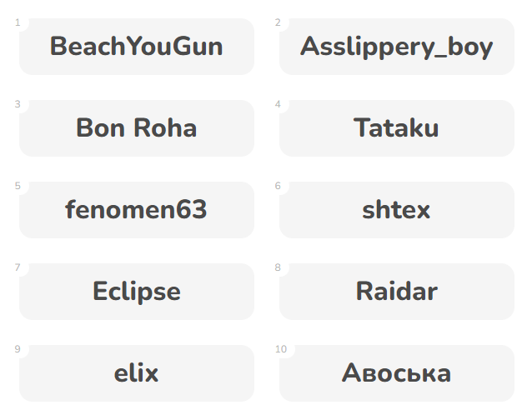Pick the fenomen63 name card
Viewport: 532px width, 410px height.
click(x=137, y=210)
